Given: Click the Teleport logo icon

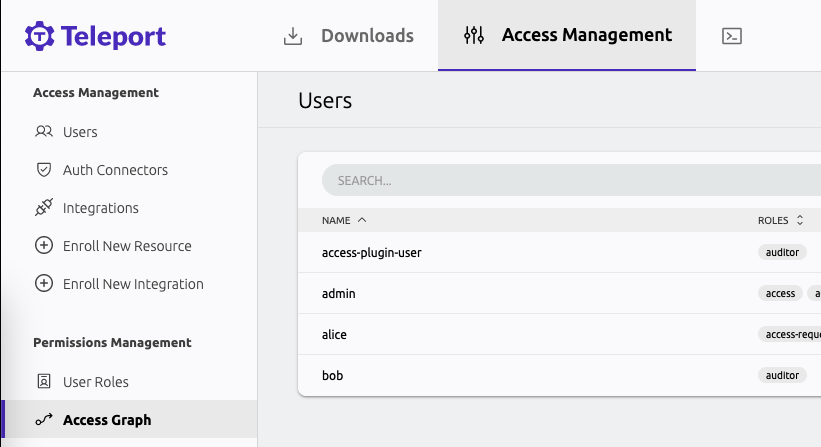Looking at the screenshot, I should click(x=39, y=36).
